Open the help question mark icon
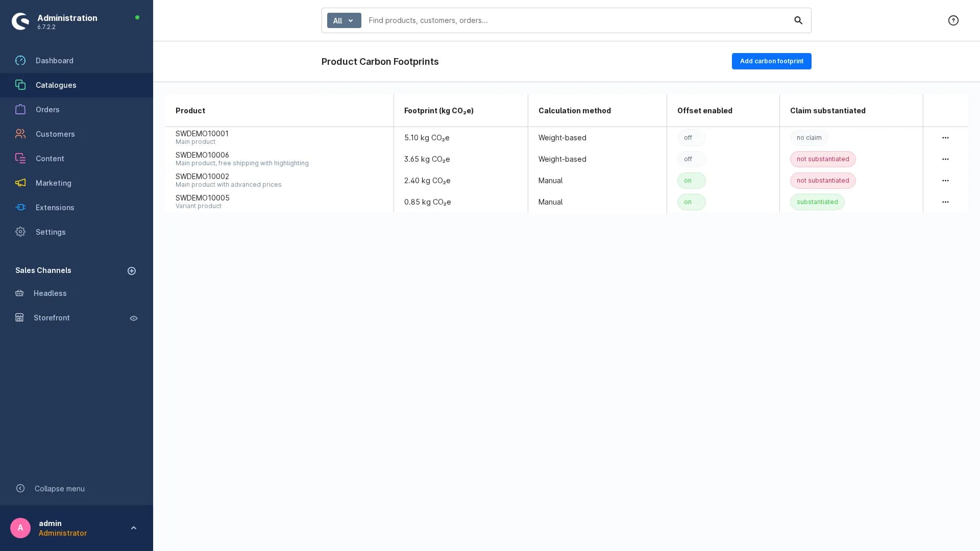 click(x=953, y=20)
